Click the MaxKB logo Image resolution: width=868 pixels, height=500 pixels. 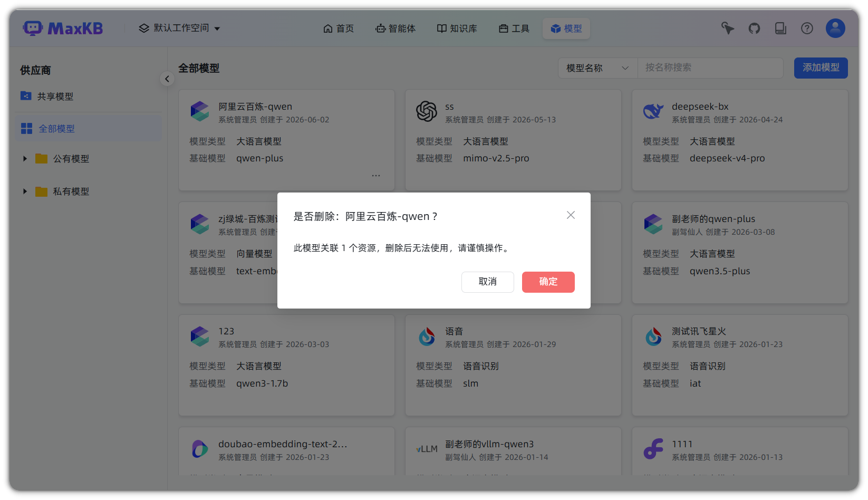pyautogui.click(x=63, y=28)
